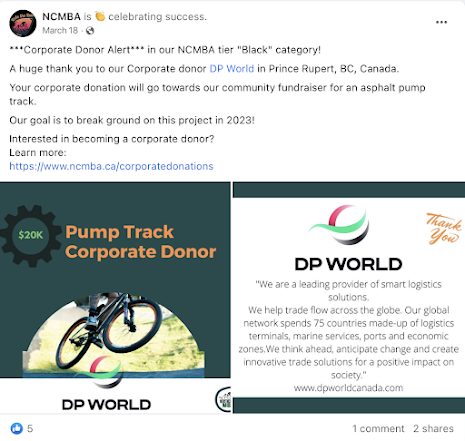Screen dimensions: 465x441
Task: Open the three-dot post options menu
Action: point(441,22)
